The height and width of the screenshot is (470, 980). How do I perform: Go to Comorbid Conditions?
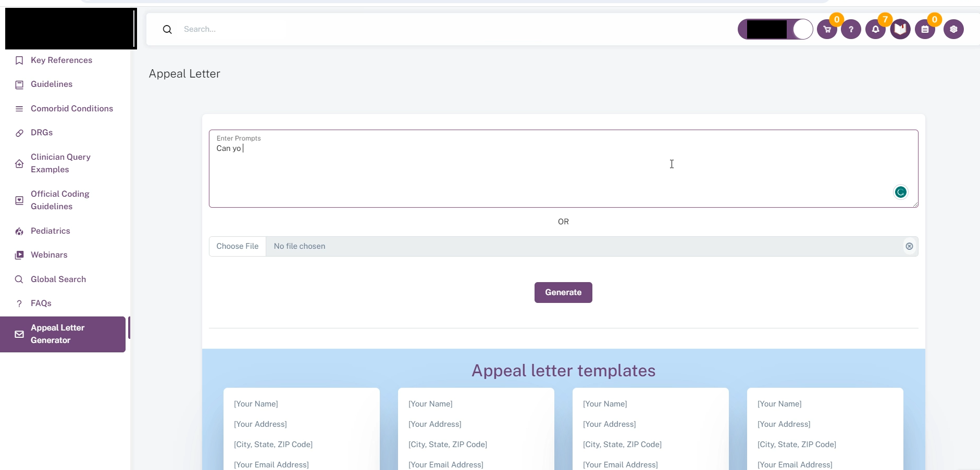click(72, 109)
